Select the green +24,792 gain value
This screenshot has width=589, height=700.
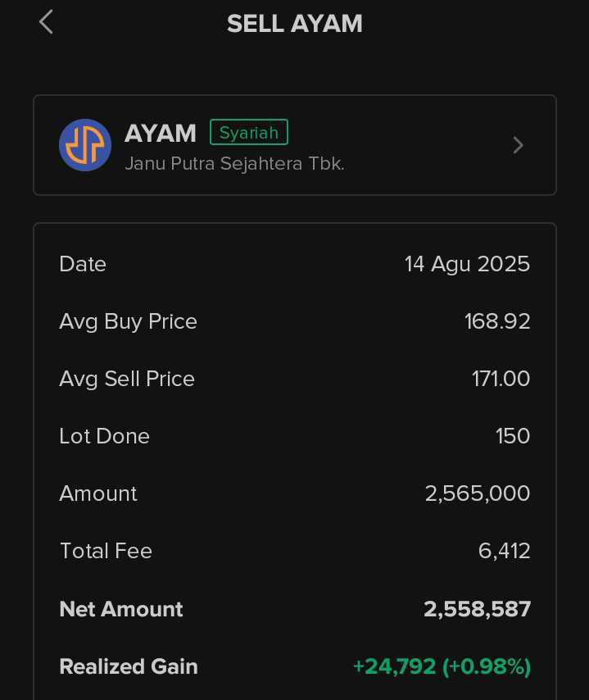point(395,666)
